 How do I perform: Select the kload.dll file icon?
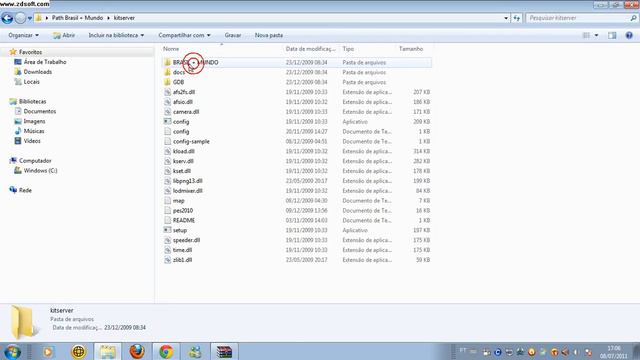(x=167, y=151)
